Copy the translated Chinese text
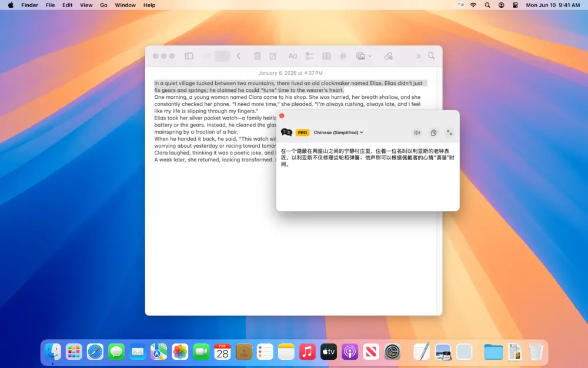 (x=433, y=132)
